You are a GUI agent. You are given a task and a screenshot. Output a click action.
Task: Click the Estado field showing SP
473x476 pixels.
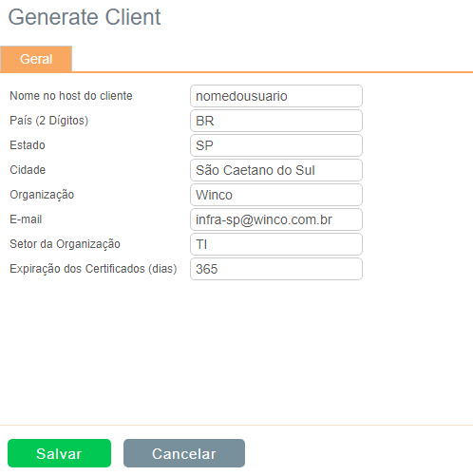coord(276,145)
